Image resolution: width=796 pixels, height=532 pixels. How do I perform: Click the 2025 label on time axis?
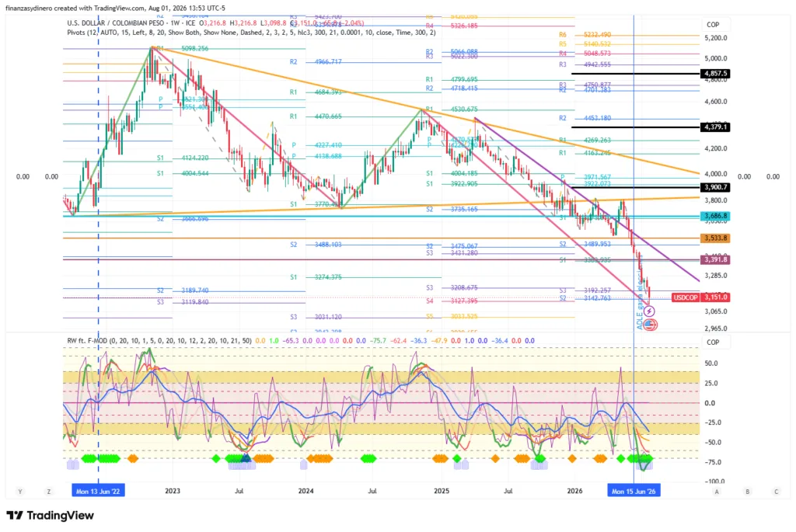point(442,491)
